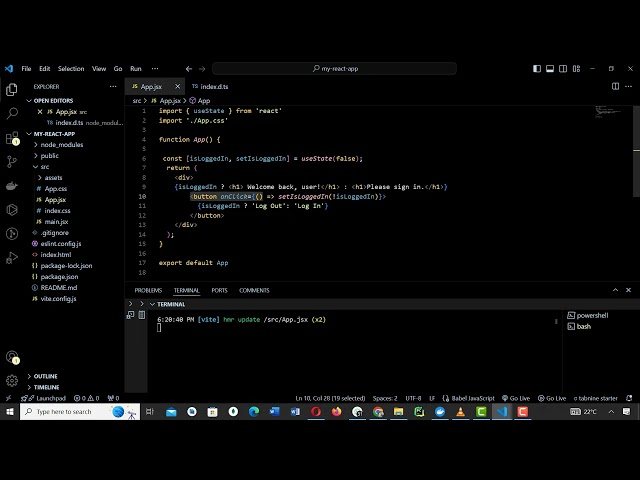This screenshot has width=640, height=480.
Task: Open the Selection menu
Action: point(71,69)
